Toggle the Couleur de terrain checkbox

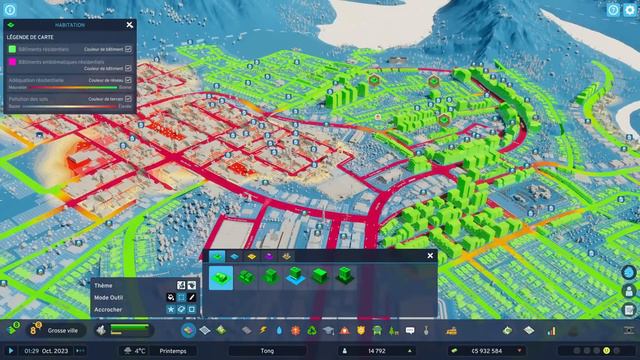click(129, 98)
